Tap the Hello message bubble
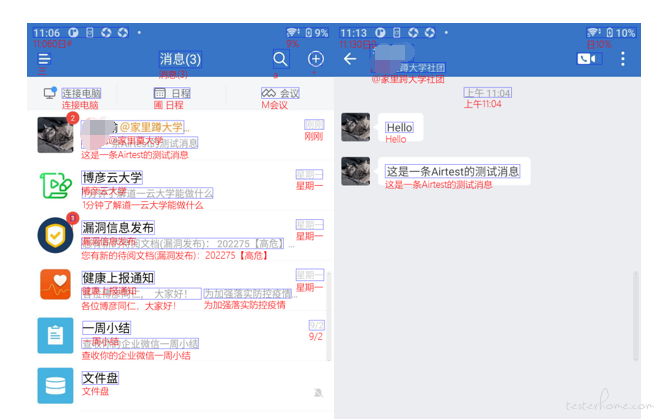The image size is (655, 419). [401, 127]
